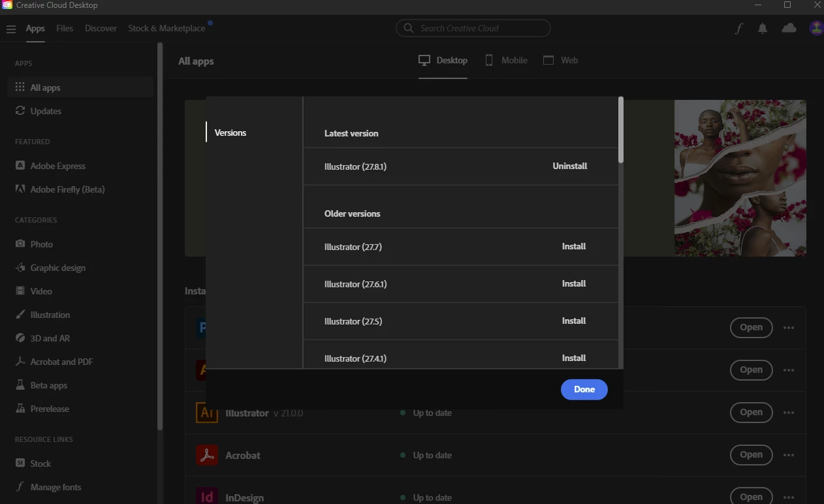
Task: Click the Desktop monitor icon
Action: click(x=424, y=60)
